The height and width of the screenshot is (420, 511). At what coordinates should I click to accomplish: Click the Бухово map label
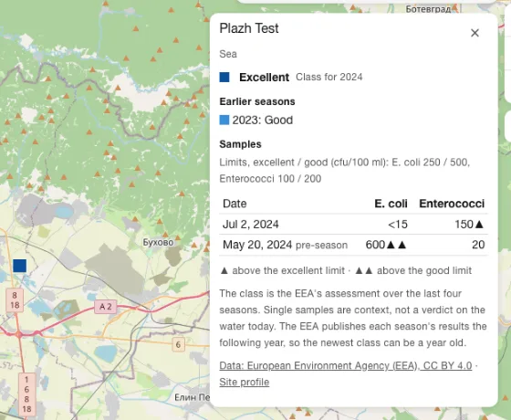(x=158, y=242)
